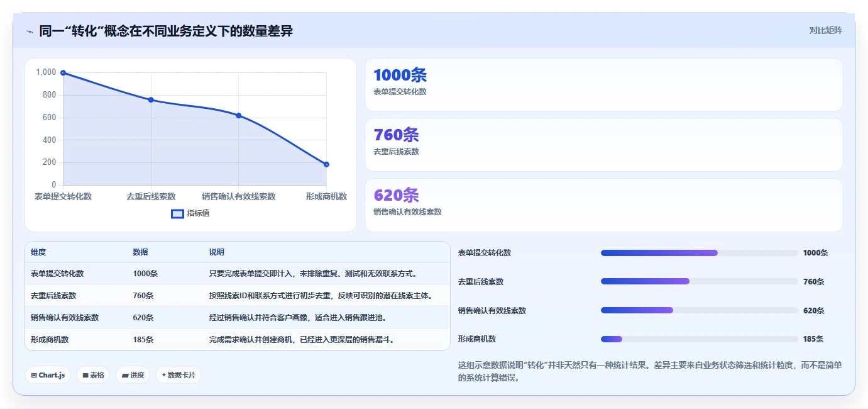868x409 pixels.
Task: Click the 去重后线索数 caption under 760条
Action: 396,152
